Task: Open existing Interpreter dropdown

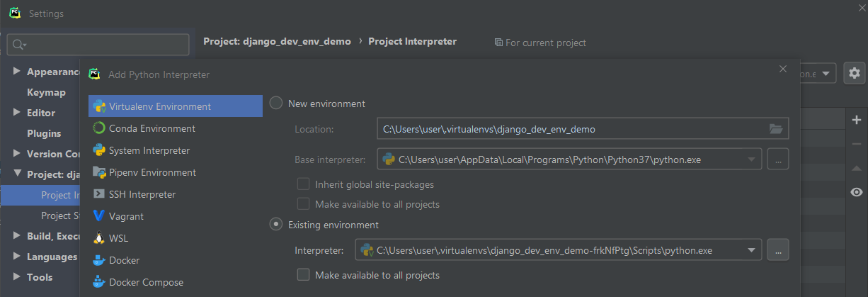Action: click(752, 250)
